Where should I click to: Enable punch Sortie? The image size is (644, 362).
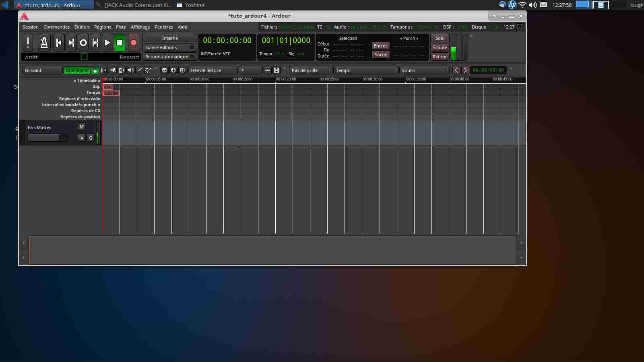[x=381, y=55]
